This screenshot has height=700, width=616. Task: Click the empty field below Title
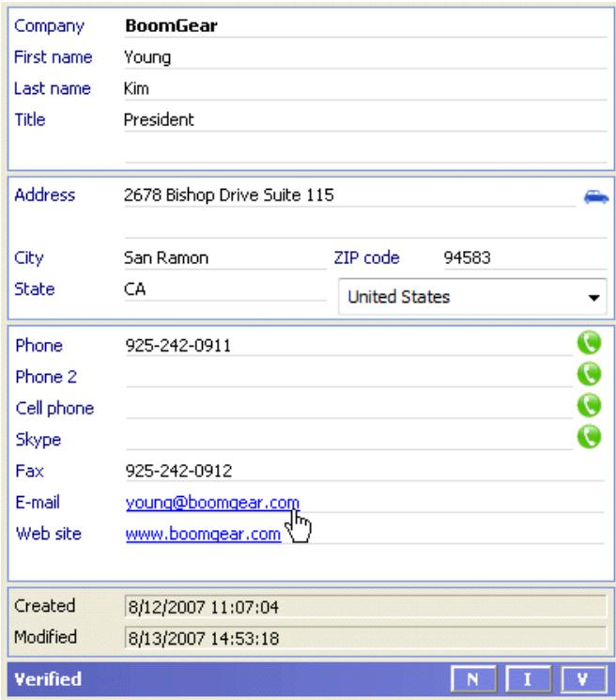pyautogui.click(x=366, y=151)
